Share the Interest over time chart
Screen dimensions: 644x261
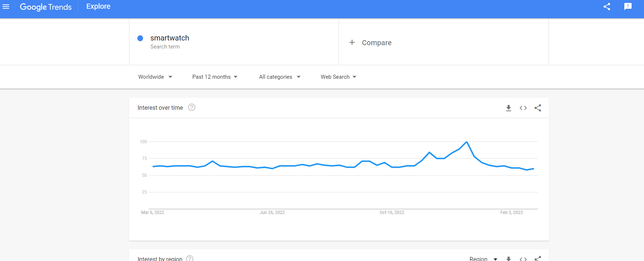pyautogui.click(x=538, y=108)
